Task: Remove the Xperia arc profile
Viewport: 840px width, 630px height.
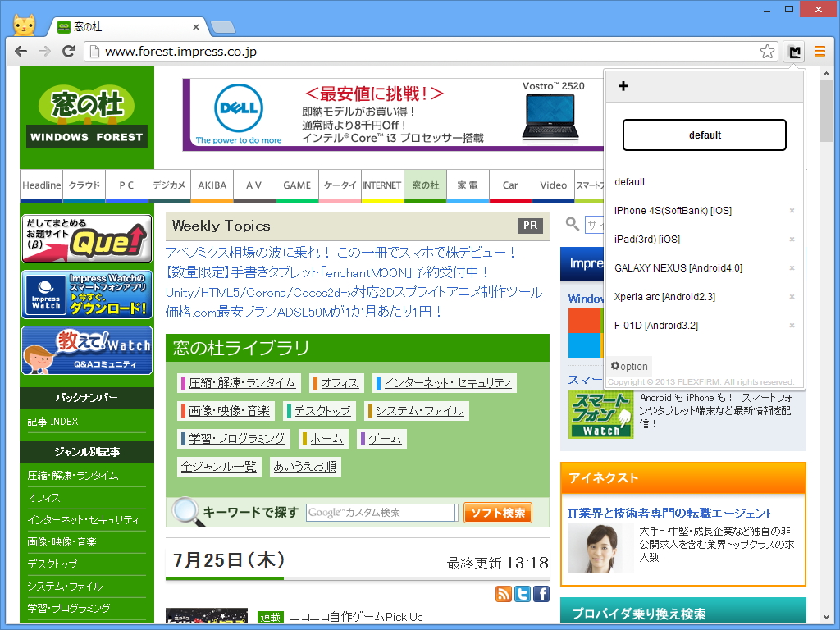Action: [x=790, y=296]
